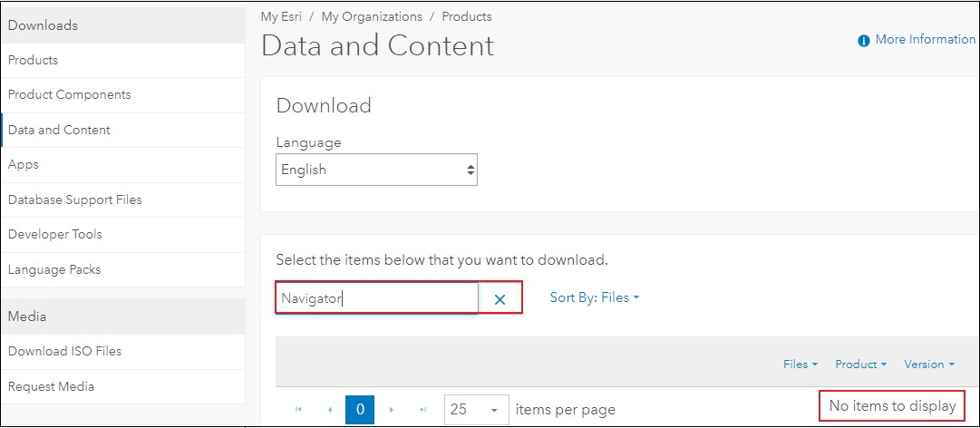Open Developer Tools in sidebar
Screen dimensions: 980x428
coord(122,235)
